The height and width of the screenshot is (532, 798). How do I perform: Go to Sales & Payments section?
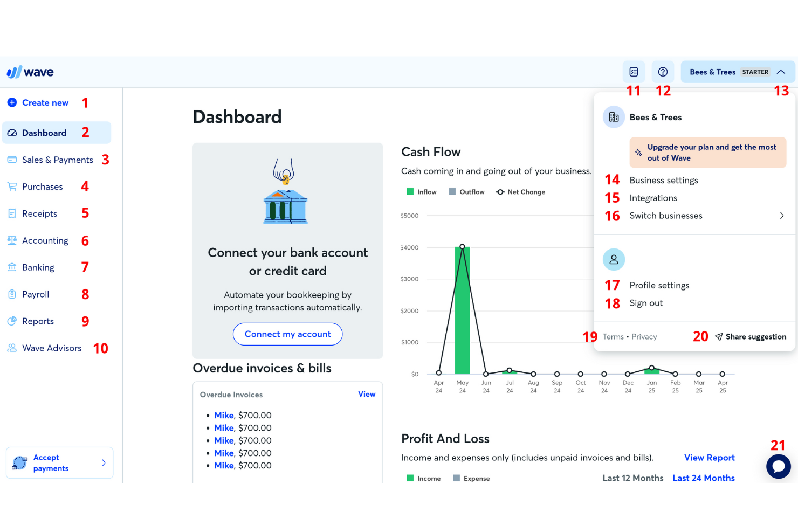[x=57, y=160]
